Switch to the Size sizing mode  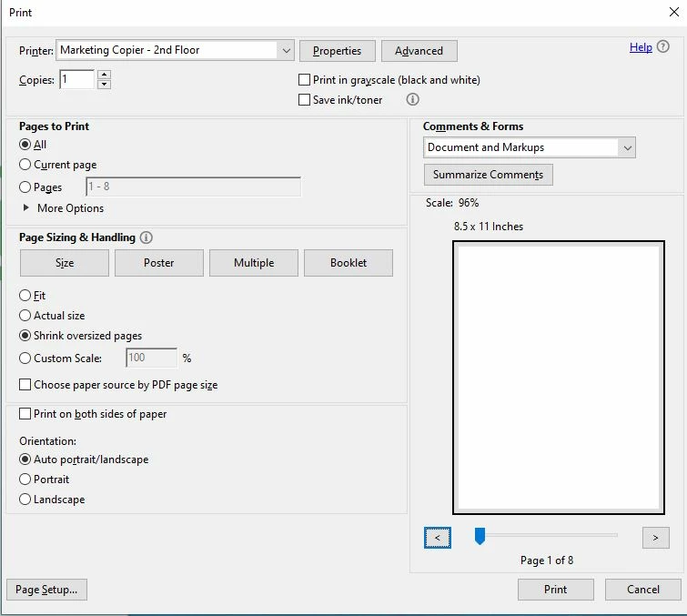point(65,263)
